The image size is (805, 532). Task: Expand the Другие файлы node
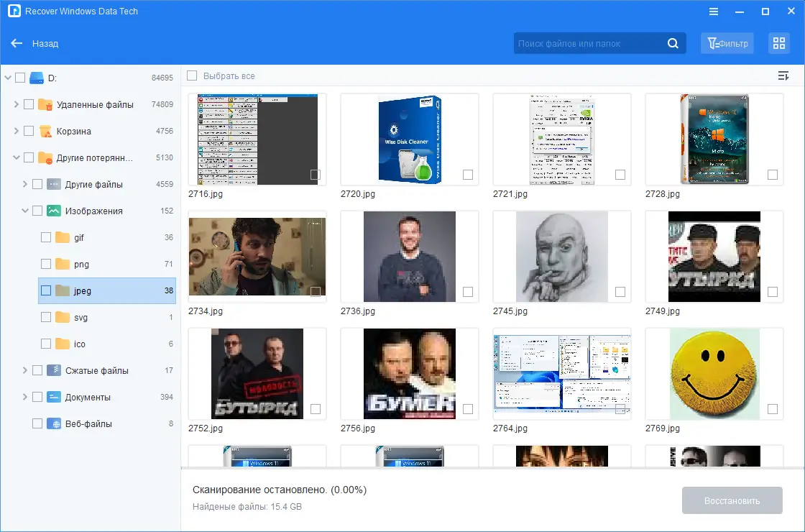[24, 184]
